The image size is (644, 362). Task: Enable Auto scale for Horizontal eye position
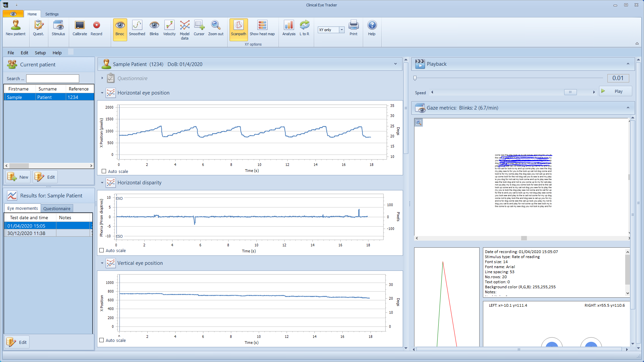tap(104, 171)
